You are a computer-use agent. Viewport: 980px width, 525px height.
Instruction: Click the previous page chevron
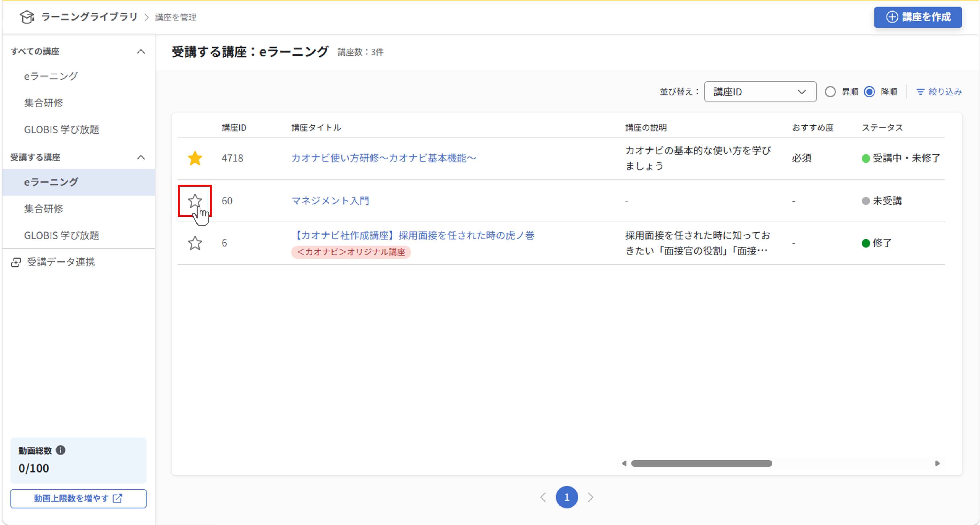(543, 497)
